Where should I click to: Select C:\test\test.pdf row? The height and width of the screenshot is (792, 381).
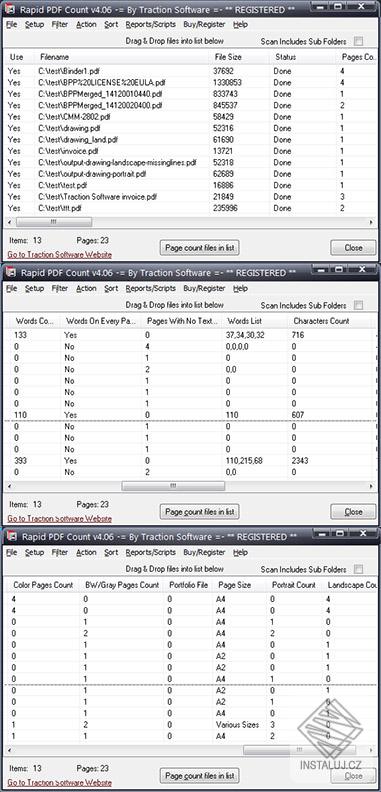189,185
